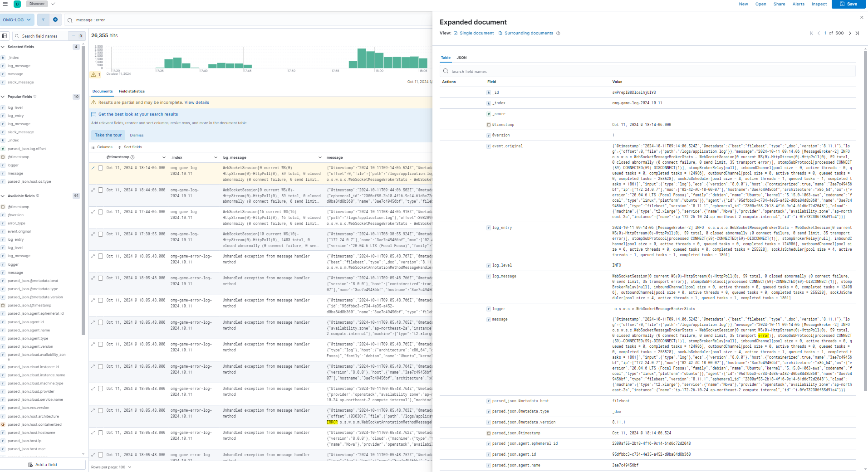Check the 17:30:55 document row checkbox
The height and width of the screenshot is (472, 868).
(x=101, y=234)
